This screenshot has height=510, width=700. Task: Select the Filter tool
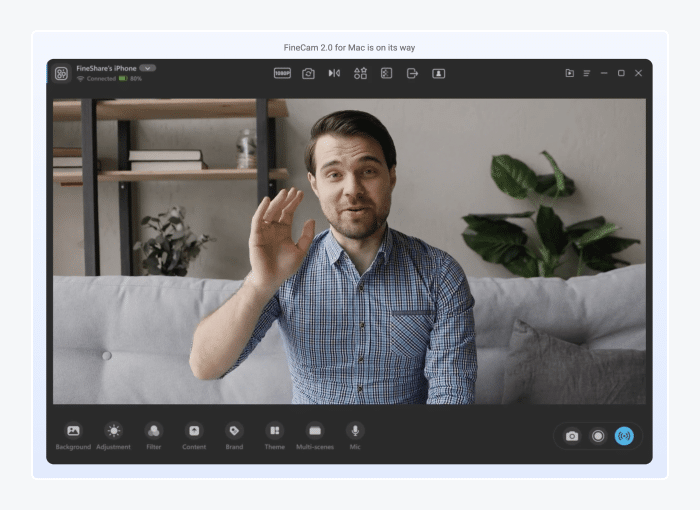click(x=154, y=435)
